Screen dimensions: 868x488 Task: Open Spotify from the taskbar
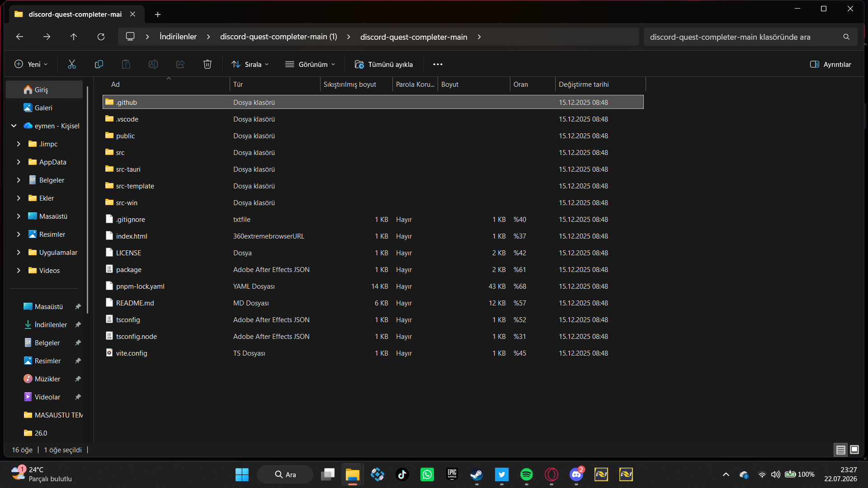coord(526,474)
